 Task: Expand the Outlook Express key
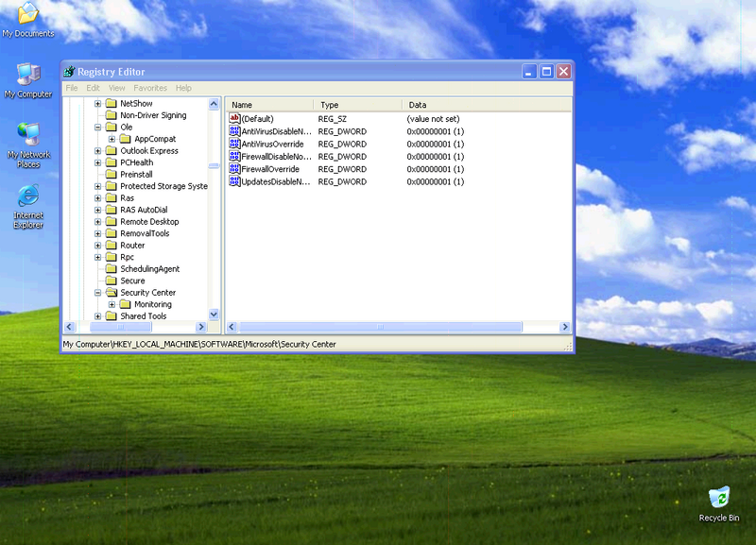click(98, 151)
